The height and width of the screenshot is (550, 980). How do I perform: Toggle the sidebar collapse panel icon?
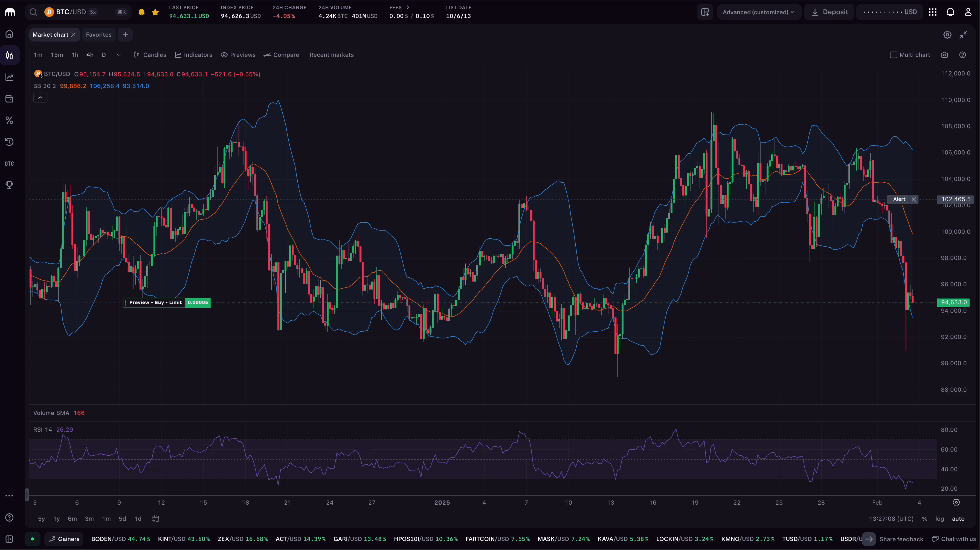pyautogui.click(x=10, y=539)
